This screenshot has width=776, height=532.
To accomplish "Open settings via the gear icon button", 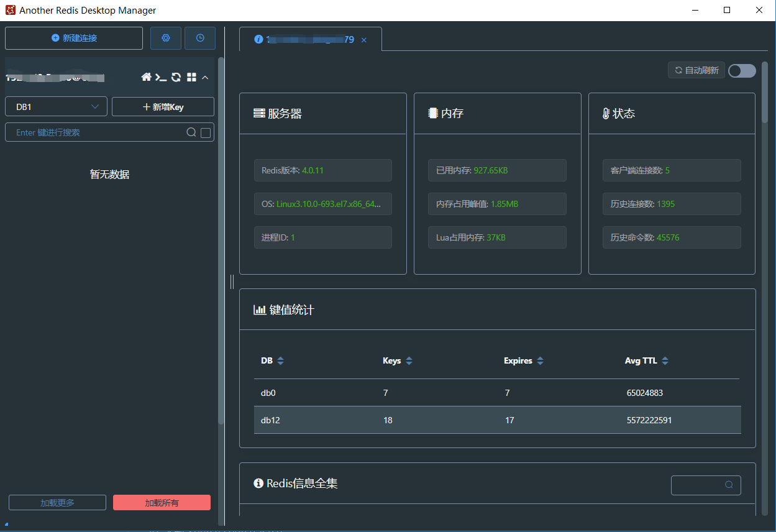I will tap(166, 38).
